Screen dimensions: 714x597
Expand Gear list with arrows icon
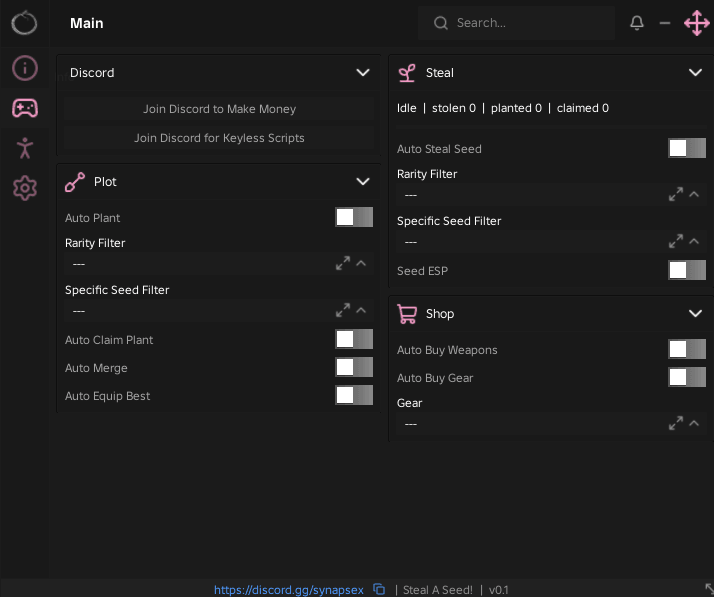click(676, 423)
